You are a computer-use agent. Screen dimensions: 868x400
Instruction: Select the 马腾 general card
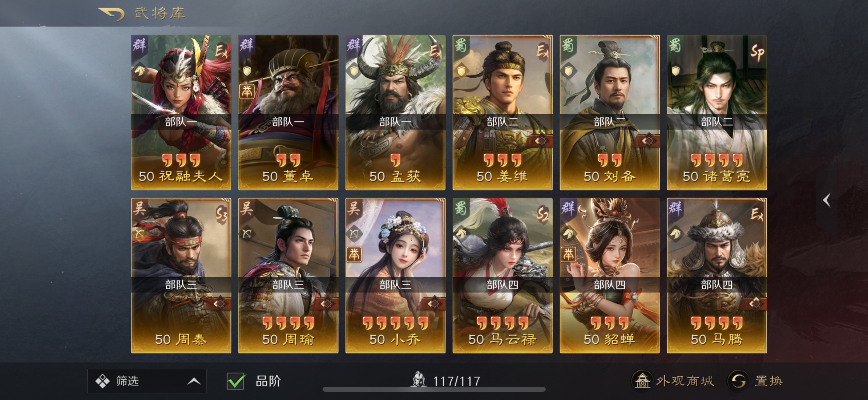pyautogui.click(x=717, y=275)
